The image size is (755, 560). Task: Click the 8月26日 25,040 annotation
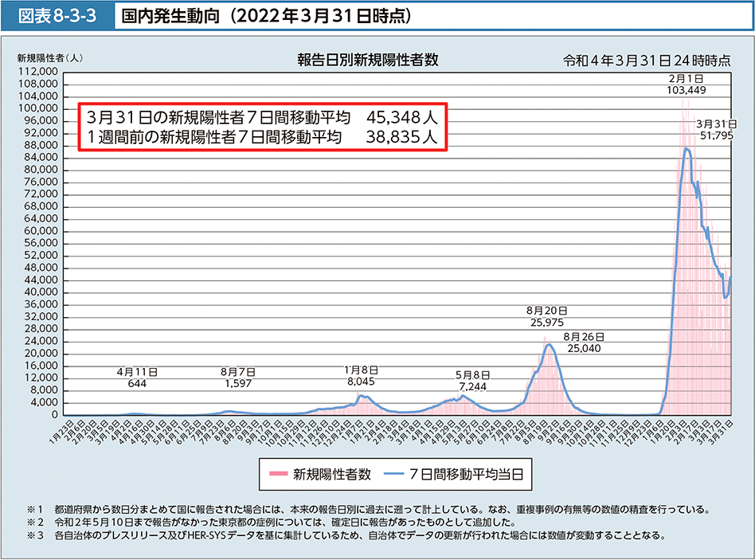[584, 343]
